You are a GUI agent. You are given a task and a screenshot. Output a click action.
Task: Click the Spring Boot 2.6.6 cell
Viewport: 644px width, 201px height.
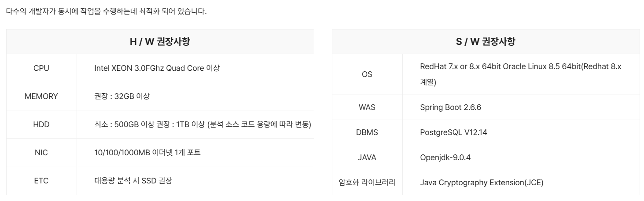(450, 107)
